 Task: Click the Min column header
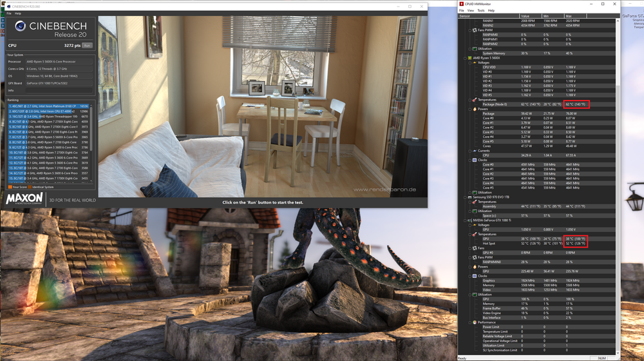pyautogui.click(x=553, y=16)
